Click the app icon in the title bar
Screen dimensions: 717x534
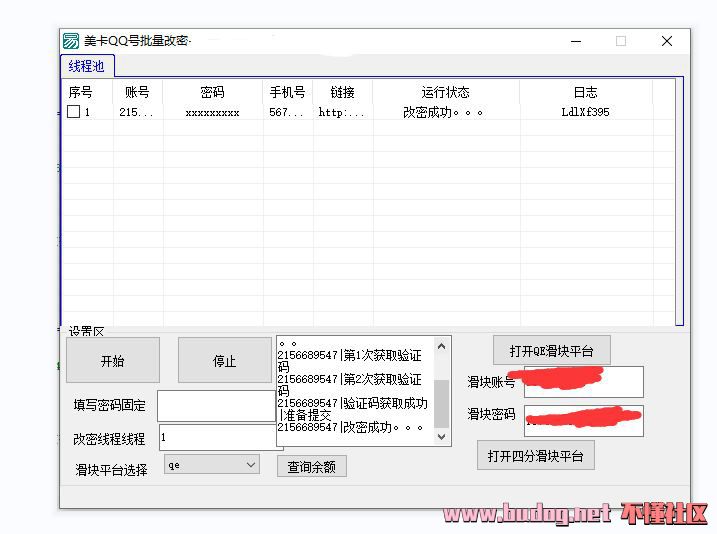coord(71,41)
